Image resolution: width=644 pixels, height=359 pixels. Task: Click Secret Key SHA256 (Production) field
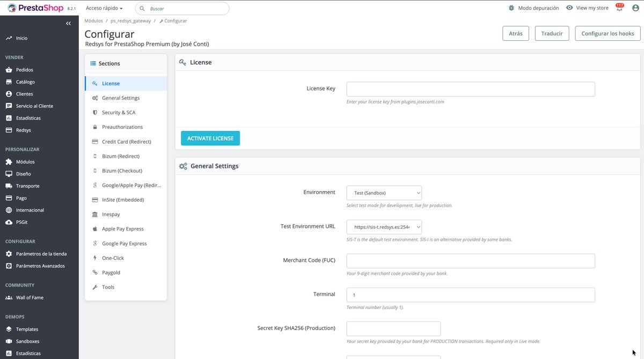tap(393, 329)
